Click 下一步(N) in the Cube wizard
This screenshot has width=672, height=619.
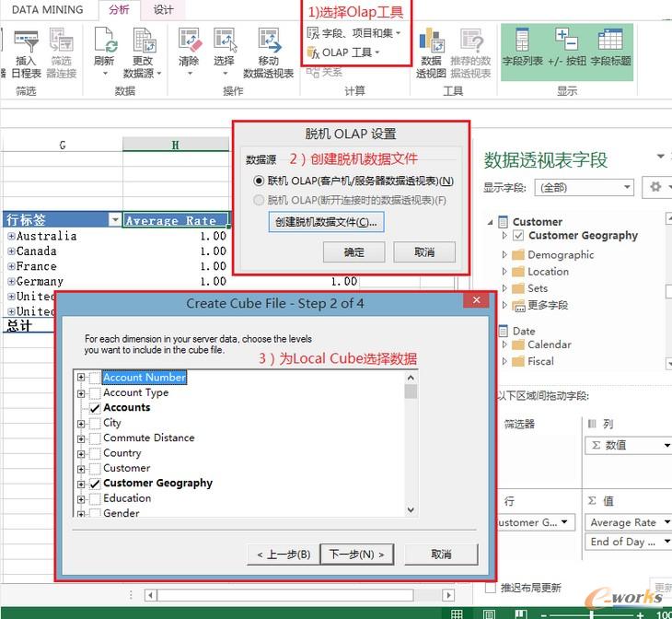click(357, 554)
